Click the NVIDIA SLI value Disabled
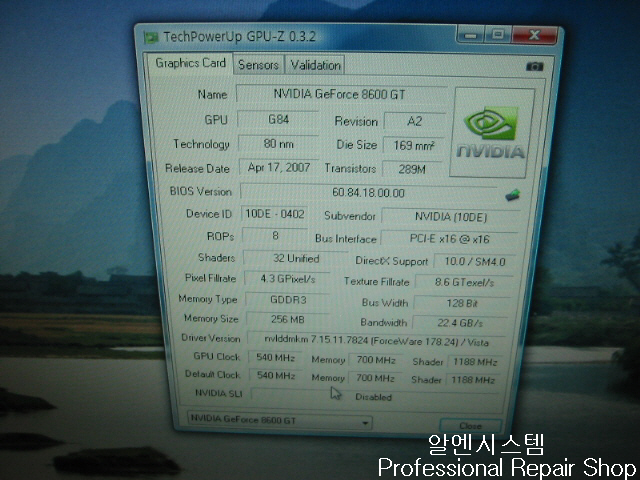This screenshot has width=640, height=480. click(x=374, y=397)
